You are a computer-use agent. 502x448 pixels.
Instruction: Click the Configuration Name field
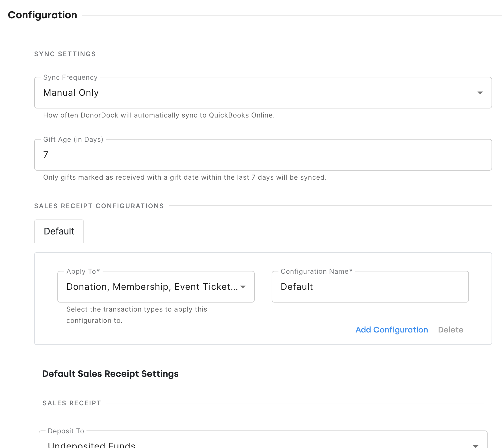pyautogui.click(x=370, y=287)
